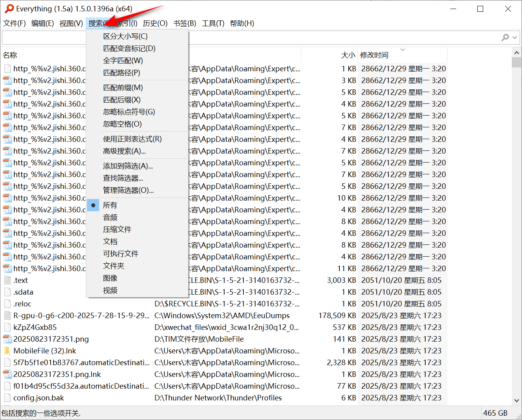Select the config.json.bak file name

pos(39,398)
